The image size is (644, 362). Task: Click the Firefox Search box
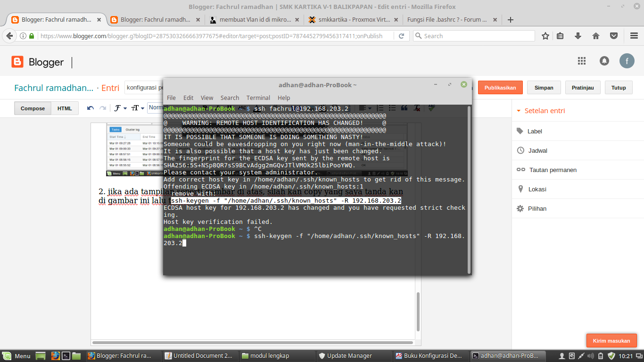(x=474, y=36)
